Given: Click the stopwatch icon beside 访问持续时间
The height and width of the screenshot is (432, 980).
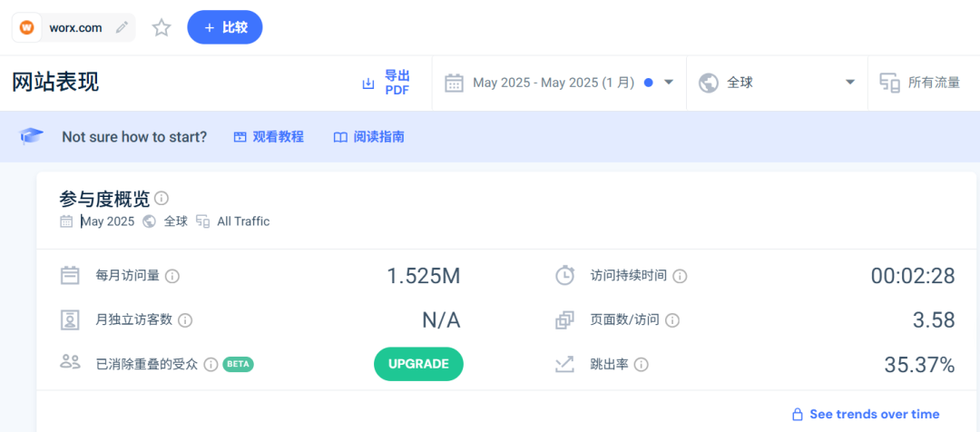Looking at the screenshot, I should click(565, 275).
